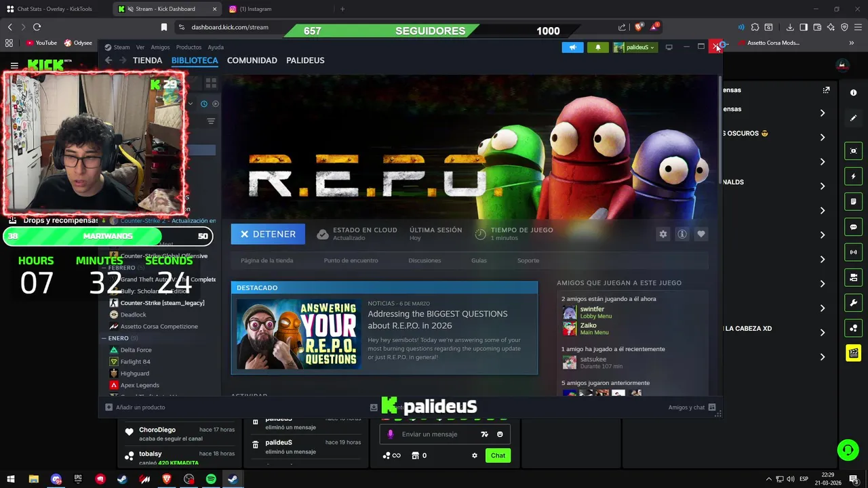Select Deadlock in library list

pyautogui.click(x=133, y=314)
